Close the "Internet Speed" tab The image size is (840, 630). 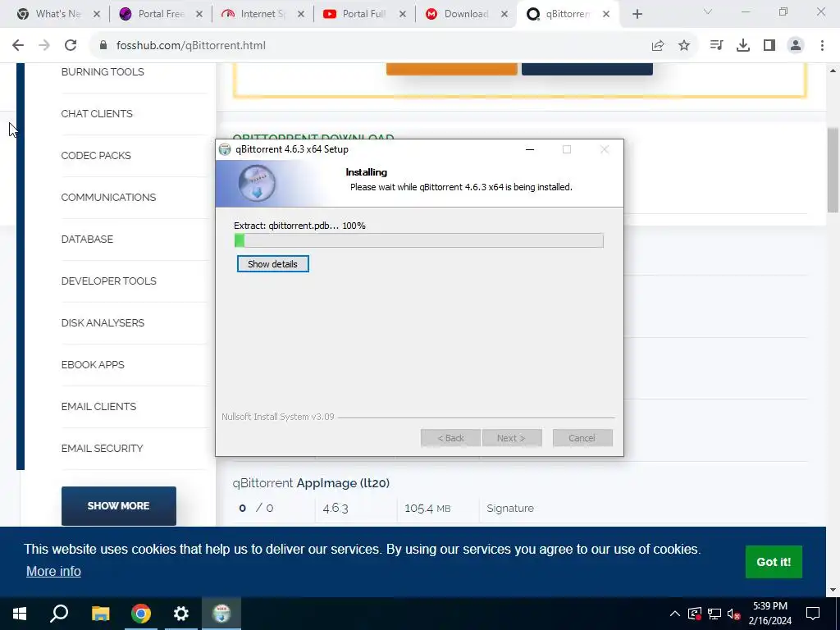[301, 14]
